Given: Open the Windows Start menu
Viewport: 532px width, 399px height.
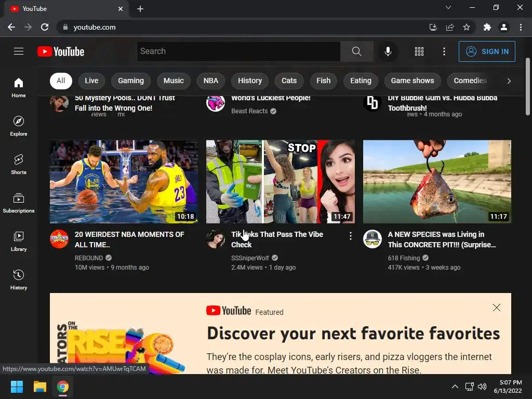Looking at the screenshot, I should click(x=17, y=387).
